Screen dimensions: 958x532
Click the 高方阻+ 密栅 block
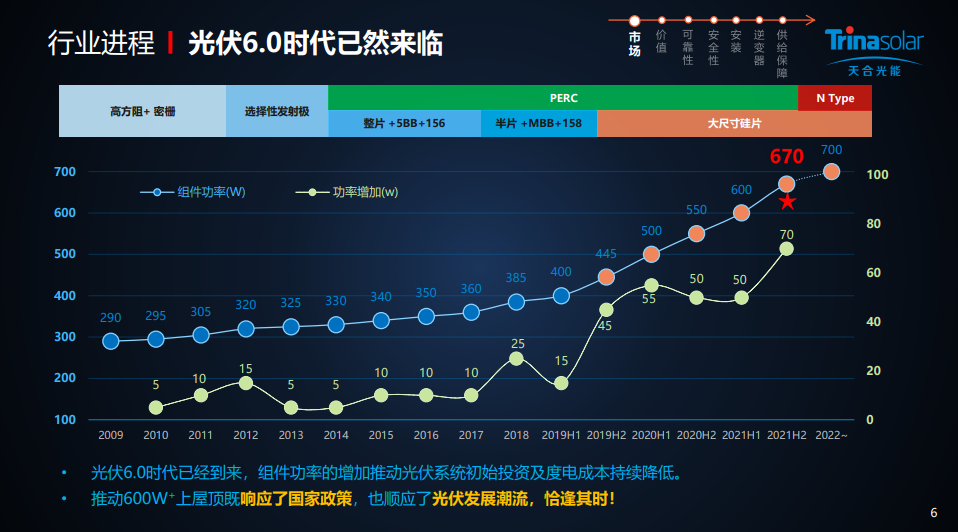click(143, 111)
